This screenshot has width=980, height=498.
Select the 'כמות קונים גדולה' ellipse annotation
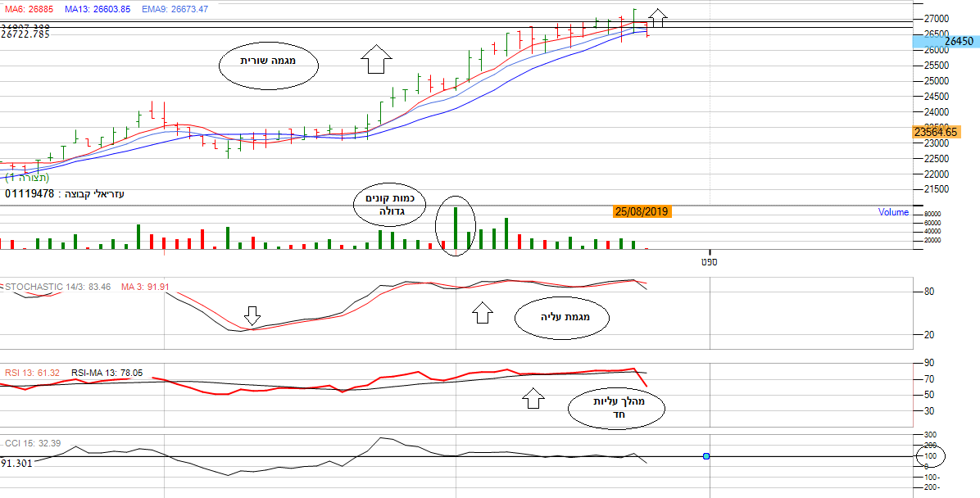pos(390,205)
